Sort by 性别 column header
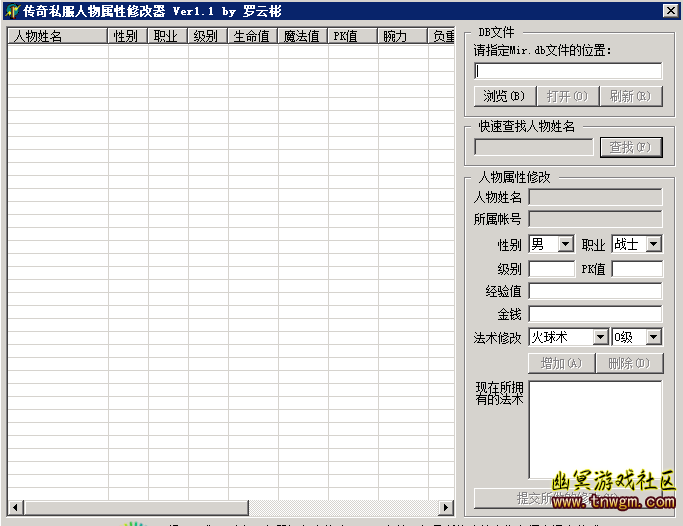Viewport: 683px width, 526px height. [x=128, y=36]
